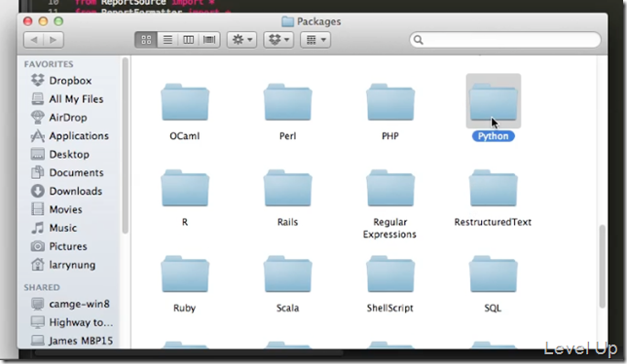Switch to icon view
This screenshot has width=627, height=364.
click(146, 40)
